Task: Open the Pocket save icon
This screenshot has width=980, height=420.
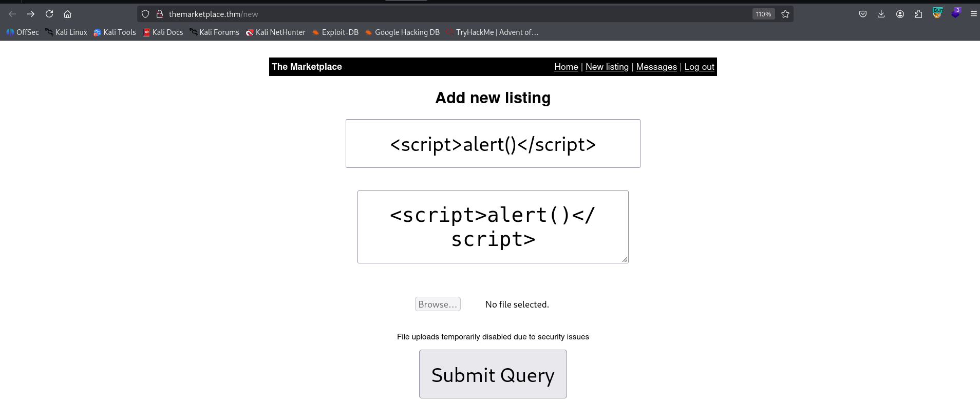Action: (x=863, y=14)
